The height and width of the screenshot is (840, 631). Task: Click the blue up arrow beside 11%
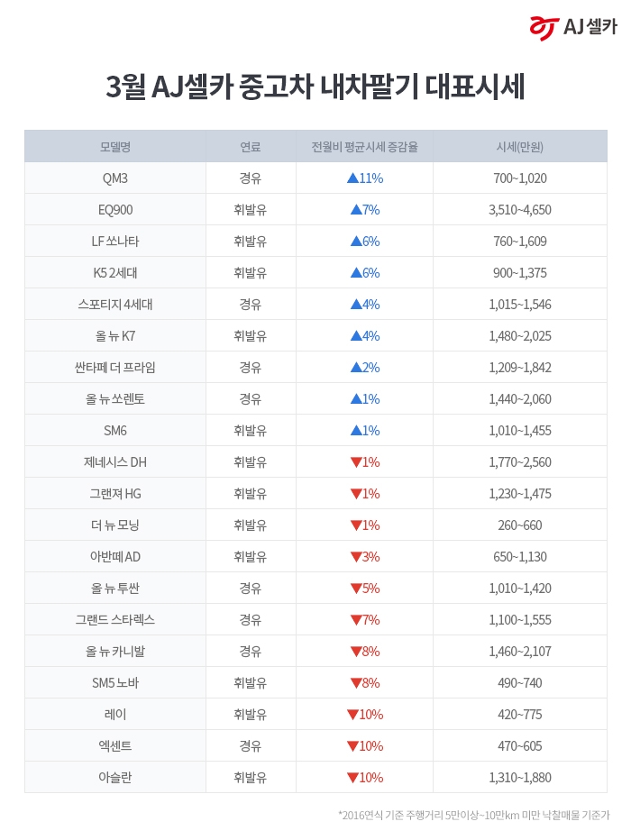352,178
